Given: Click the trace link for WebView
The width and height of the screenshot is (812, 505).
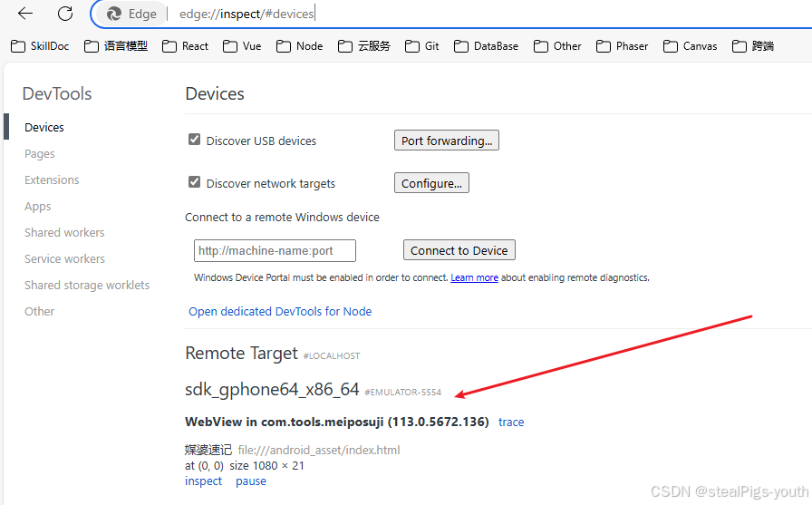Looking at the screenshot, I should click(511, 422).
